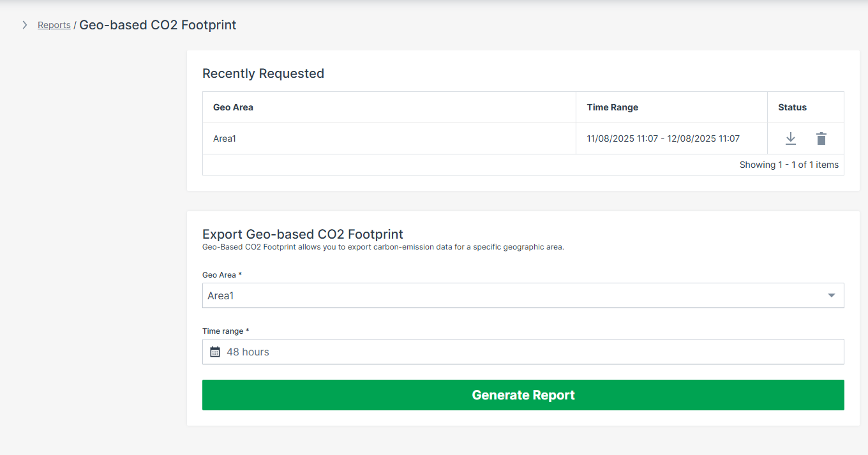
Task: Click the Export Geo-based CO2 Footprint heading
Action: coord(303,234)
